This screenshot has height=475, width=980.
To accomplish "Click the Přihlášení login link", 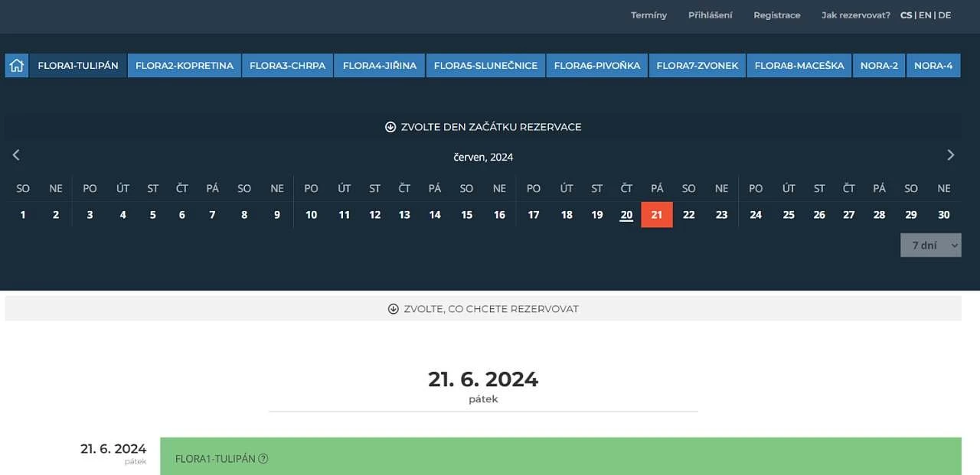I will point(710,15).
